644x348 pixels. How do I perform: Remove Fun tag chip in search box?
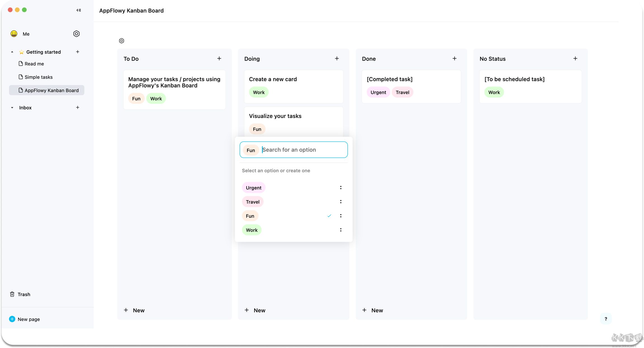tap(251, 150)
